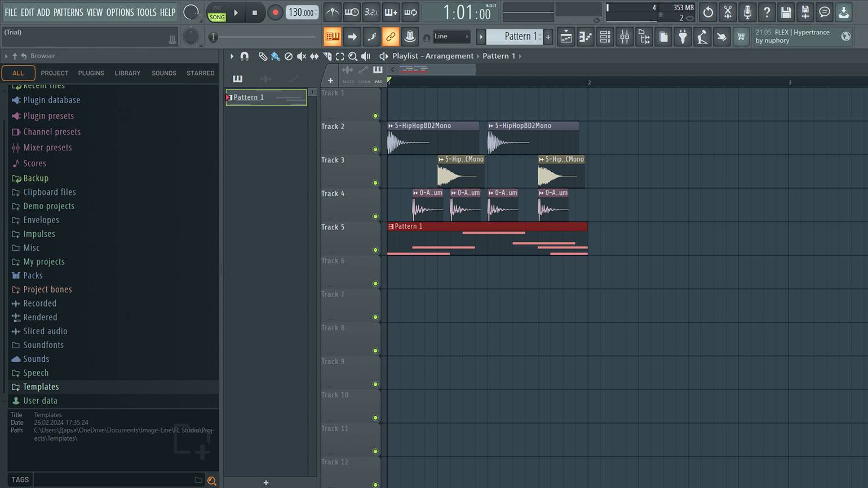The height and width of the screenshot is (488, 868).
Task: Toggle the countdown before recording button
Action: click(371, 12)
